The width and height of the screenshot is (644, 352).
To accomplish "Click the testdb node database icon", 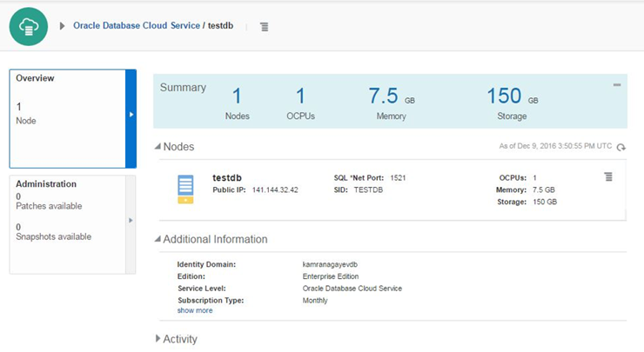I will pyautogui.click(x=185, y=189).
